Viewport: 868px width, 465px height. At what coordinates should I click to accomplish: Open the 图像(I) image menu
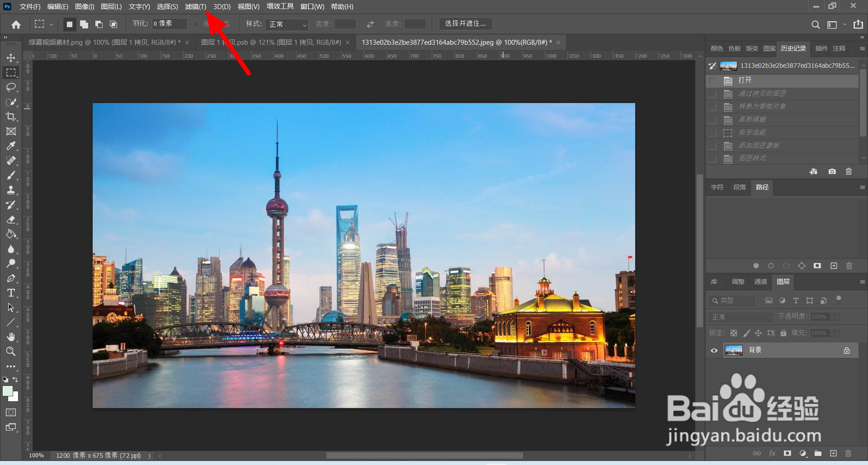tap(85, 6)
